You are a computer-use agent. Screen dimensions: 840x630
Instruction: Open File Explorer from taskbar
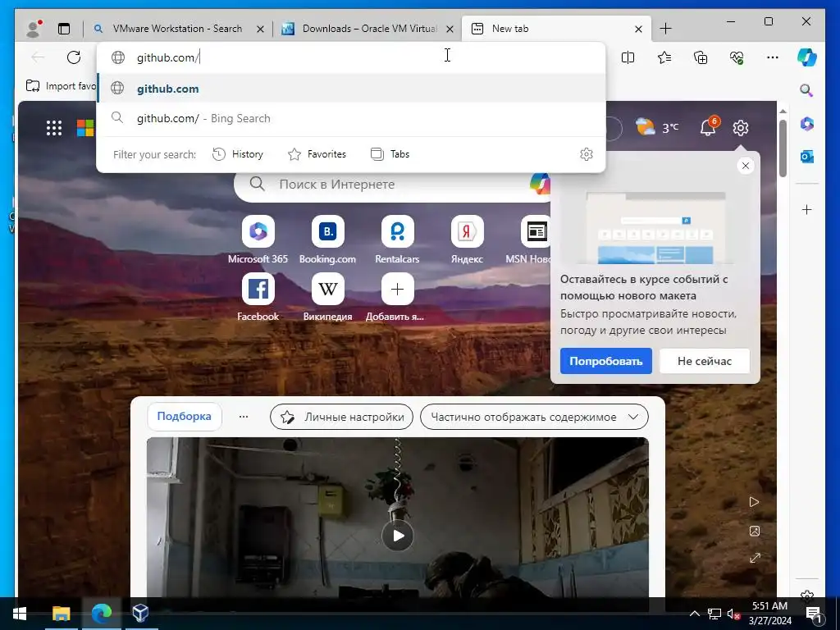click(x=61, y=613)
